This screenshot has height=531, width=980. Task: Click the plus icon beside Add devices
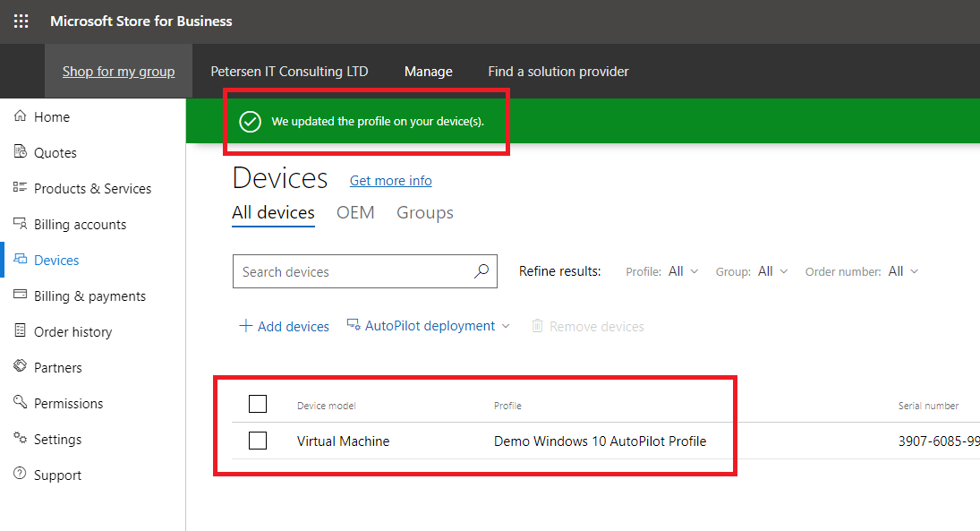(245, 326)
